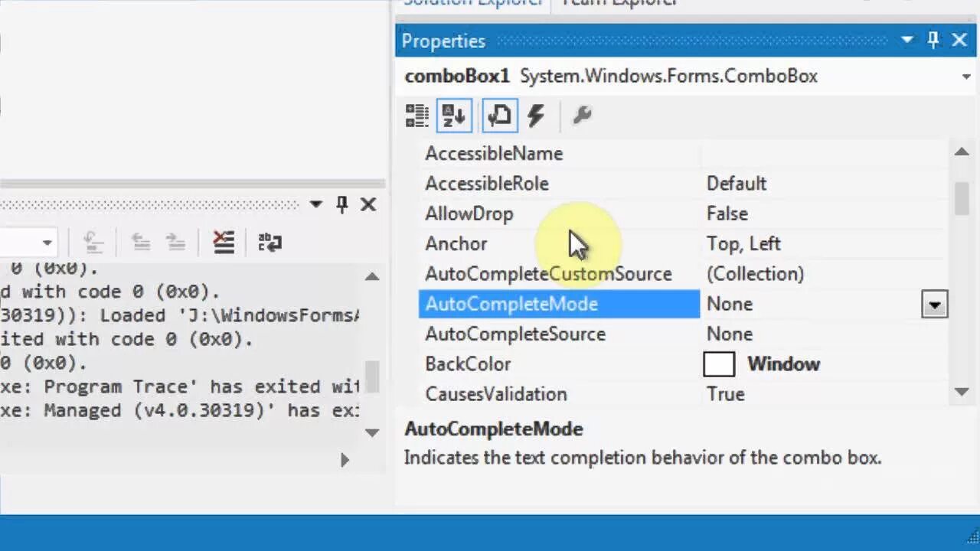This screenshot has width=980, height=551.
Task: Click Find Message in Code icon
Action: pyautogui.click(x=93, y=243)
